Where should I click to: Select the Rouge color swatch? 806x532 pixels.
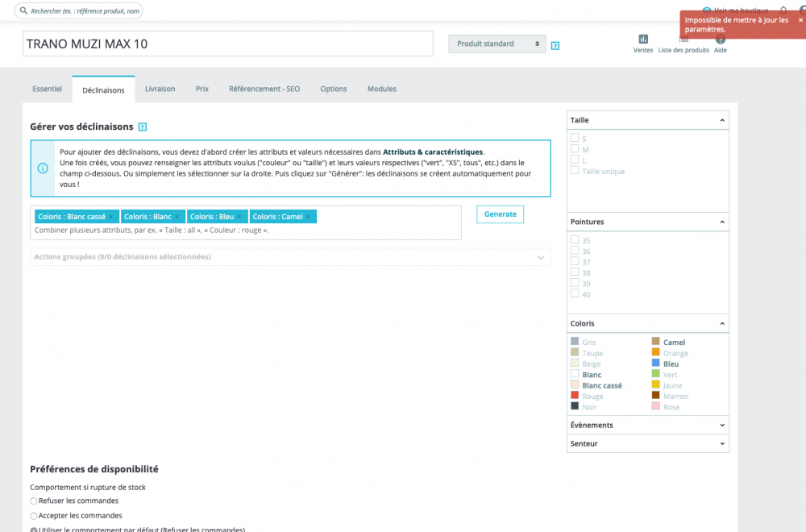point(575,396)
